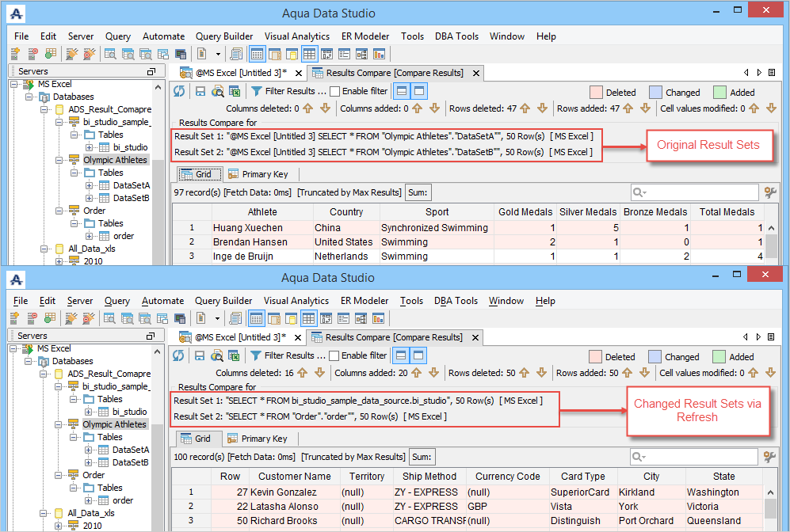This screenshot has width=790, height=532.
Task: Click the Refresh icon in the upper window
Action: [x=179, y=91]
